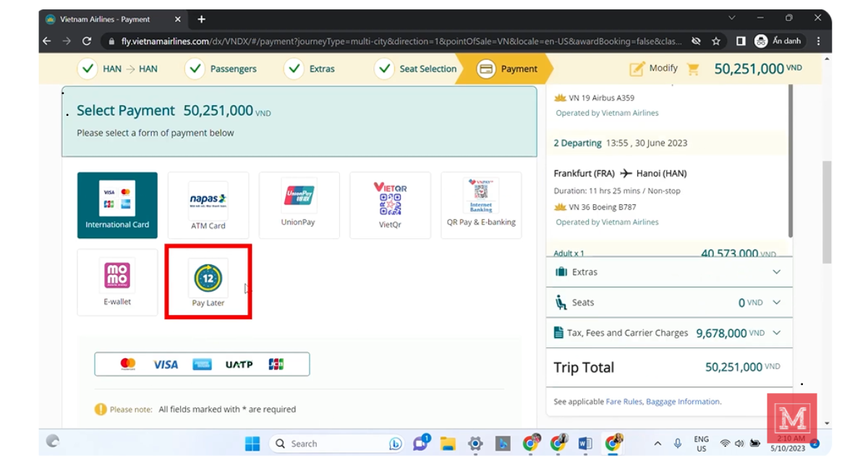Viewport: 868px width, 456px height.
Task: Click the American Express logo
Action: [202, 364]
